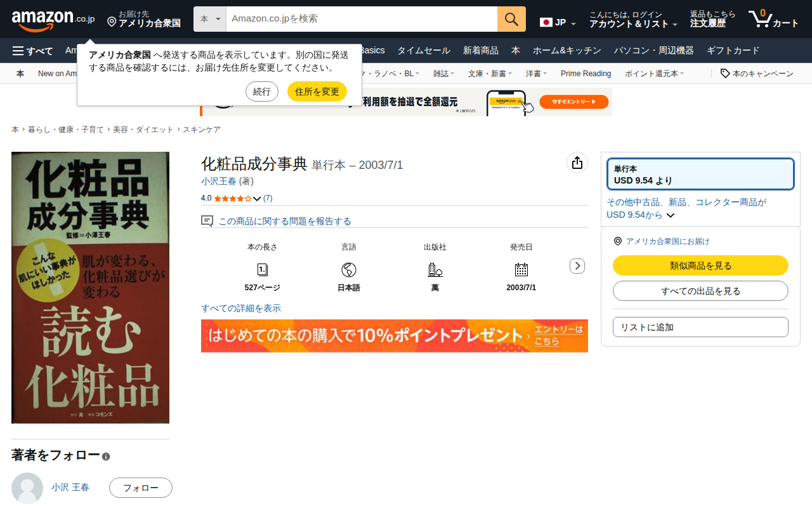Click the publisher building icon
Viewport: 812px width, 508px height.
[x=435, y=270]
